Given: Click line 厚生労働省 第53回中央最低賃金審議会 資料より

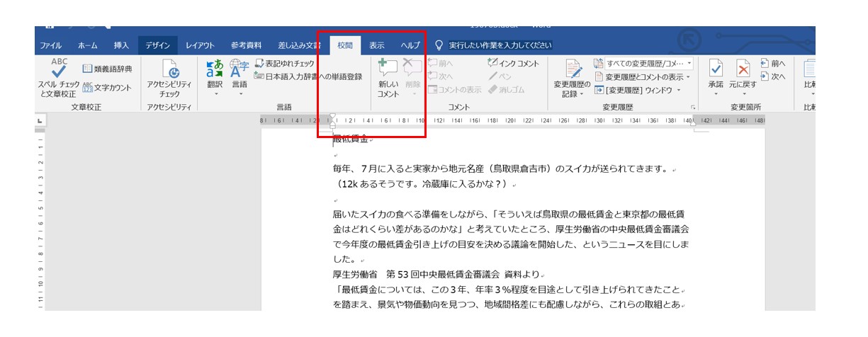Looking at the screenshot, I should pyautogui.click(x=435, y=273).
